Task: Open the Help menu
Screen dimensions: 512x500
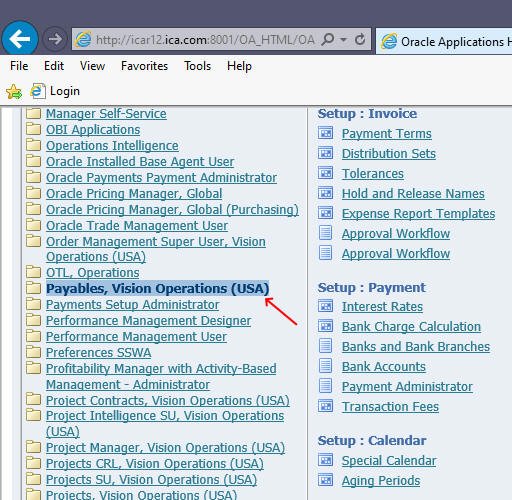Action: click(x=239, y=66)
